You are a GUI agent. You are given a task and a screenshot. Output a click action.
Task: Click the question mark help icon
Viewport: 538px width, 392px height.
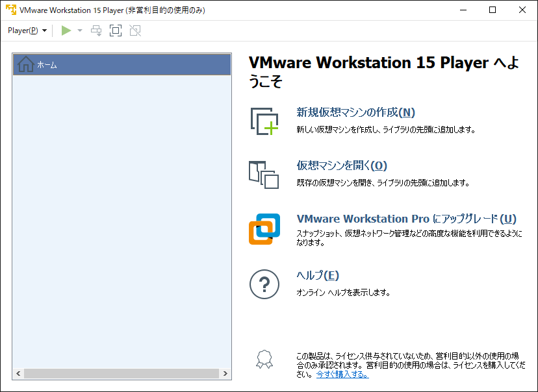pos(264,284)
